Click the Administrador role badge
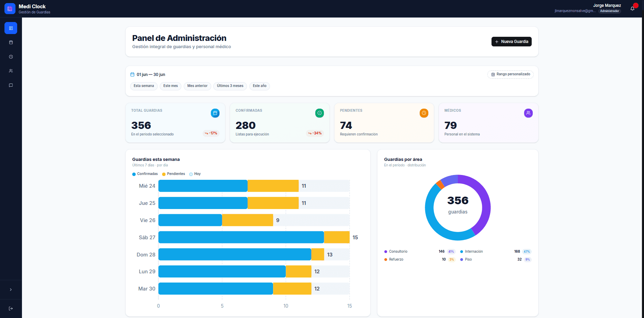The height and width of the screenshot is (318, 644). point(610,11)
